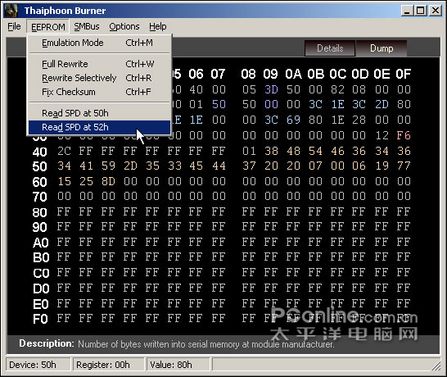Click row label 40

click(x=40, y=152)
